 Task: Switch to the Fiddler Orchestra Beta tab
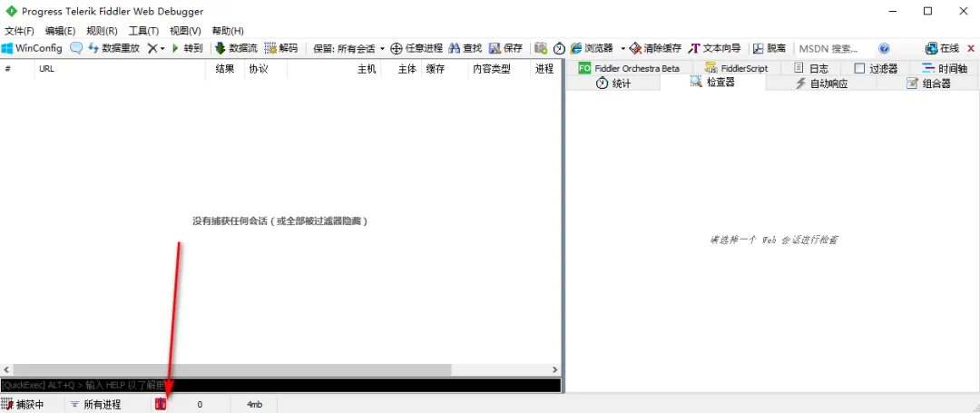click(x=629, y=68)
